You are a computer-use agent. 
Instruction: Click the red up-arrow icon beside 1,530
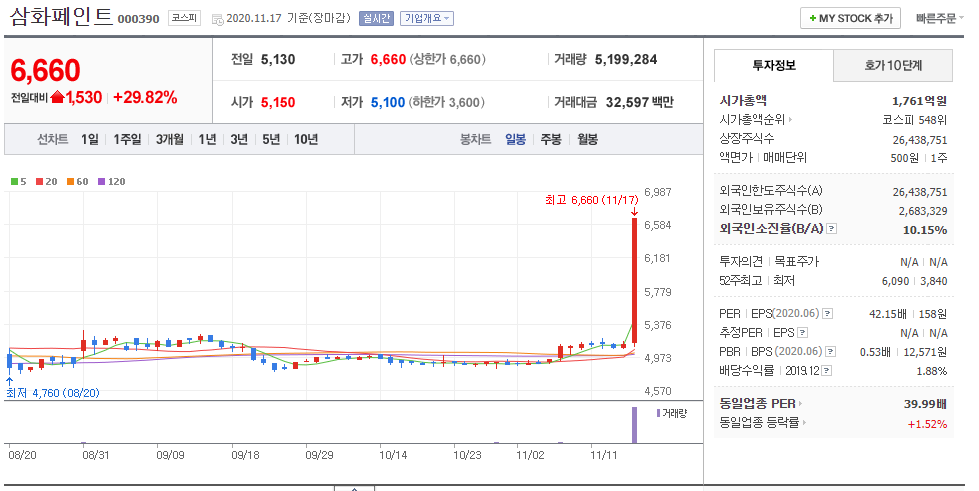(57, 97)
